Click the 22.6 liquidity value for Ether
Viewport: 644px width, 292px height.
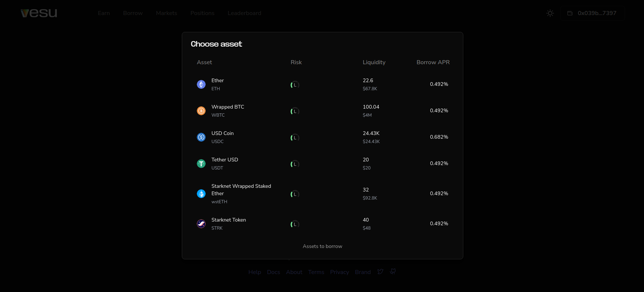point(368,80)
